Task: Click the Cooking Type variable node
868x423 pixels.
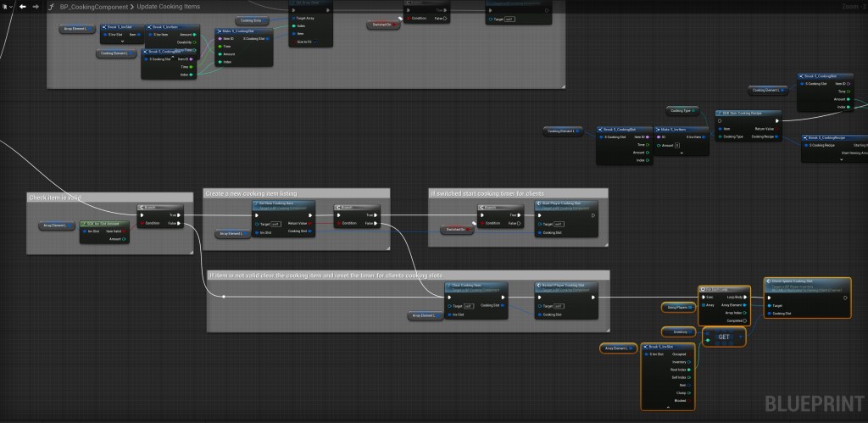Action: (681, 110)
